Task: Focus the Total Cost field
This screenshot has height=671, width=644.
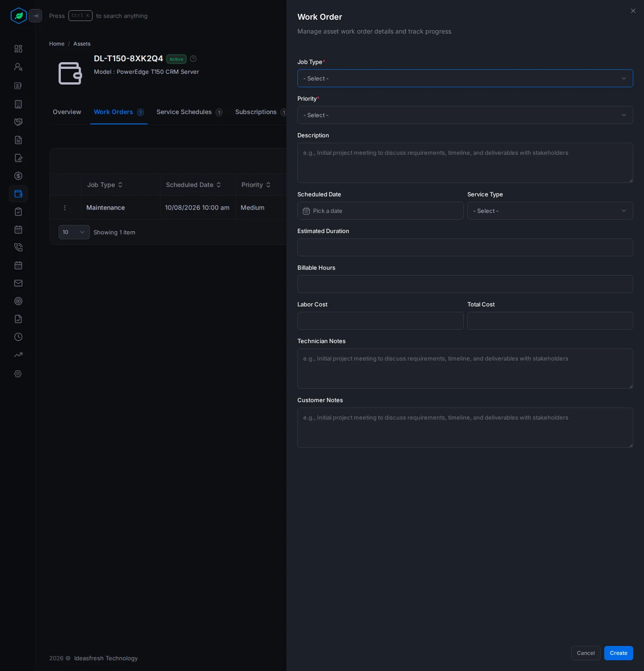Action: (x=550, y=321)
